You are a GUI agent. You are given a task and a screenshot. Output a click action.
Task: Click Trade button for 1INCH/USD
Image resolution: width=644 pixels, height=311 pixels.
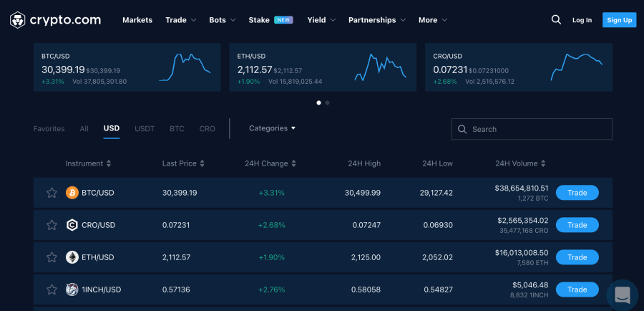[x=577, y=290]
